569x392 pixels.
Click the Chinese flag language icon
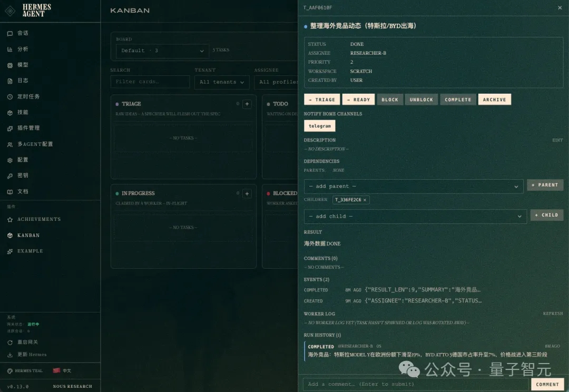[x=56, y=370]
